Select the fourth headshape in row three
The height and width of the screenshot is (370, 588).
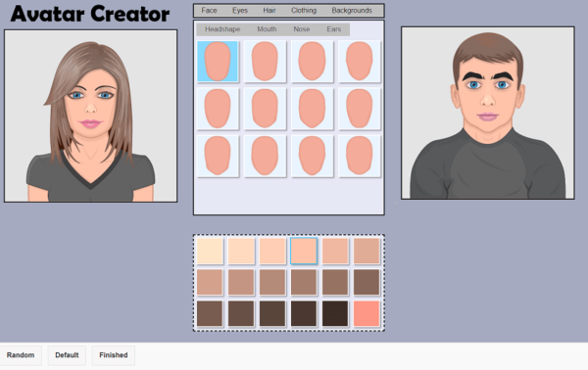pyautogui.click(x=360, y=156)
